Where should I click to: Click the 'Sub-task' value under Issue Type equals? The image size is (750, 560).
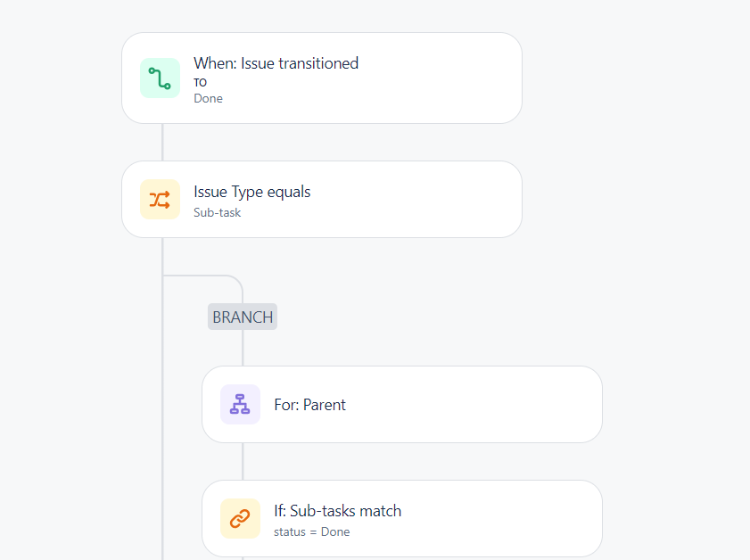(x=218, y=213)
